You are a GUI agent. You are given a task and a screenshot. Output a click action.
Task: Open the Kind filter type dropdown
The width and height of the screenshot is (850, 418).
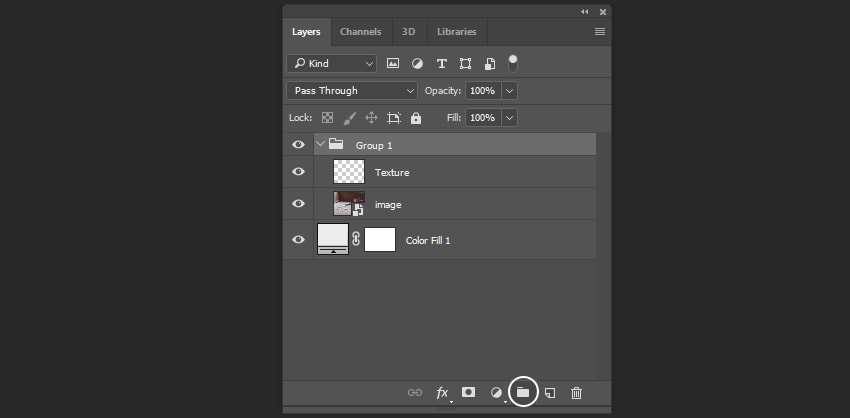coord(331,63)
